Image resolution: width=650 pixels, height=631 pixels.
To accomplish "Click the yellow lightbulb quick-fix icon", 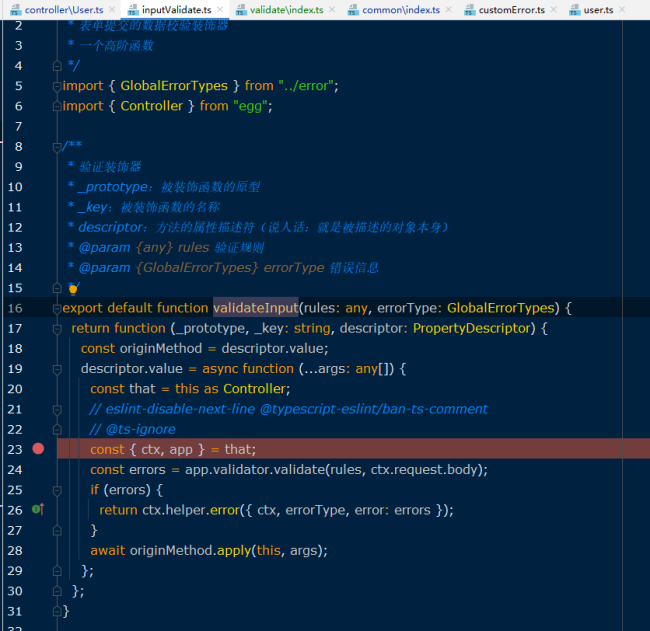I will (x=72, y=288).
